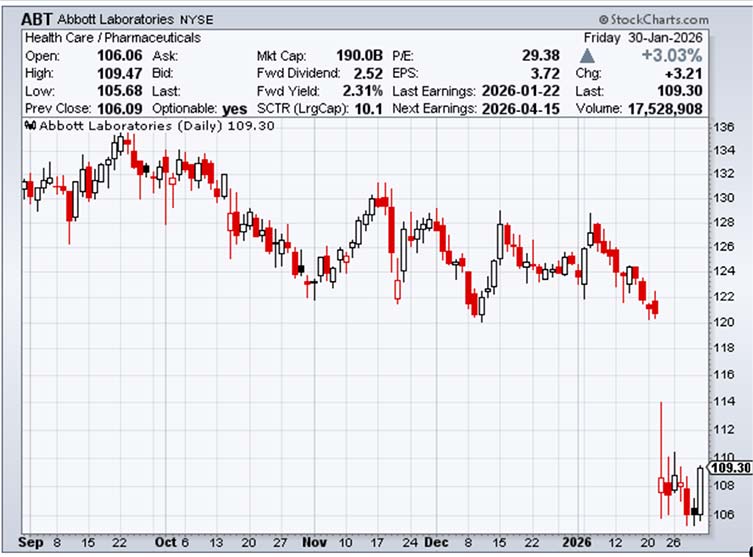The height and width of the screenshot is (557, 753).
Task: Select the Oct month label on time axis
Action: [x=166, y=543]
